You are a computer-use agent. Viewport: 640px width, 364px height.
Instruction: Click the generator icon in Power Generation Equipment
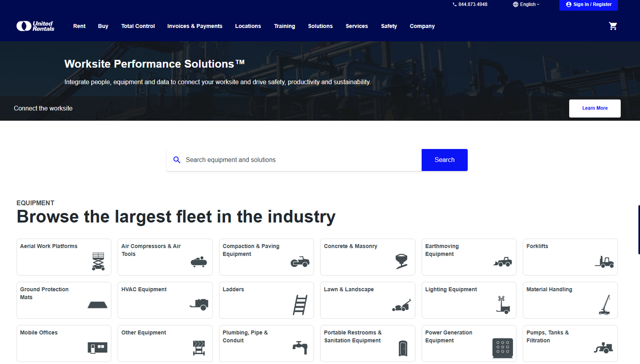tap(502, 348)
